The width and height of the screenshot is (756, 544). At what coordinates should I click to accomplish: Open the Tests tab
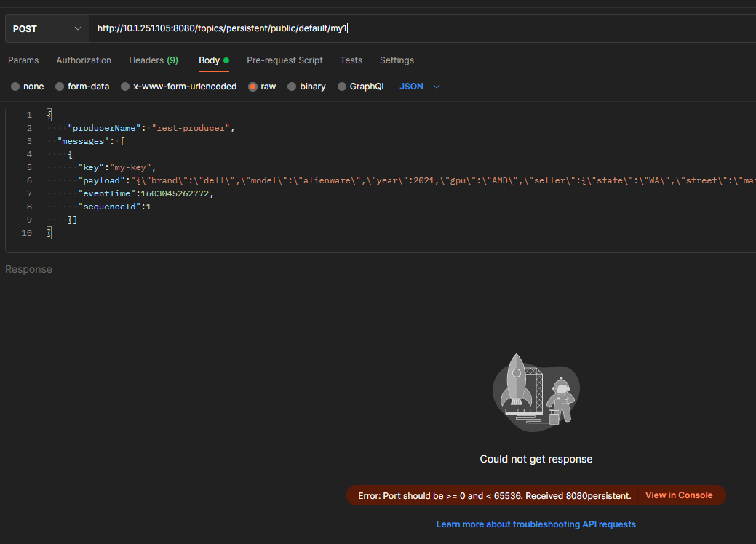tap(351, 60)
